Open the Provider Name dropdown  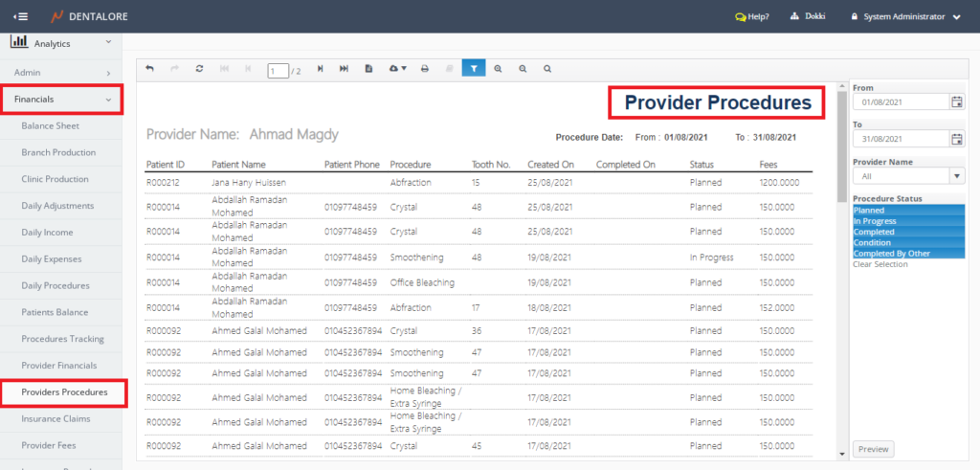pyautogui.click(x=956, y=176)
